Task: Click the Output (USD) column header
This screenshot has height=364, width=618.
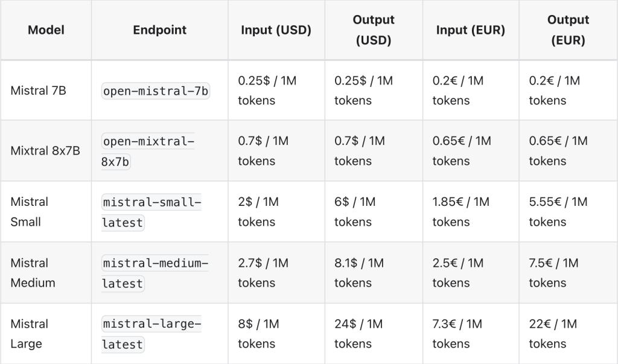Action: tap(374, 30)
